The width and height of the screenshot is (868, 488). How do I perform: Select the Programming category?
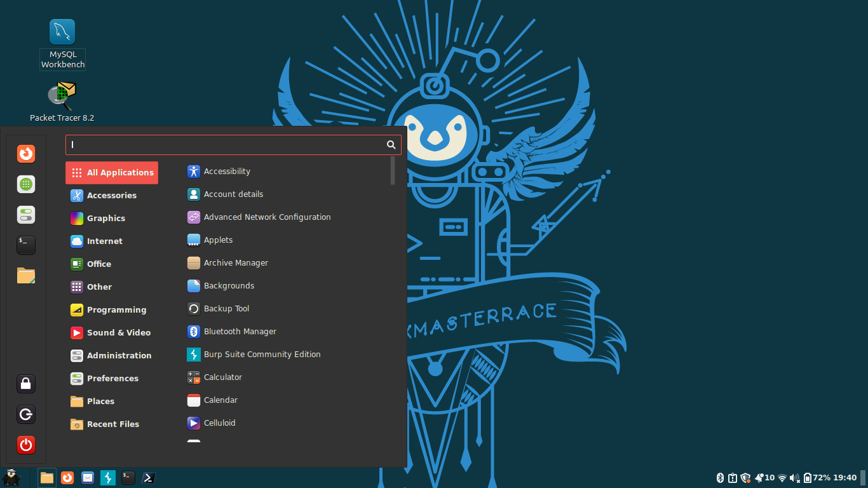tap(112, 310)
